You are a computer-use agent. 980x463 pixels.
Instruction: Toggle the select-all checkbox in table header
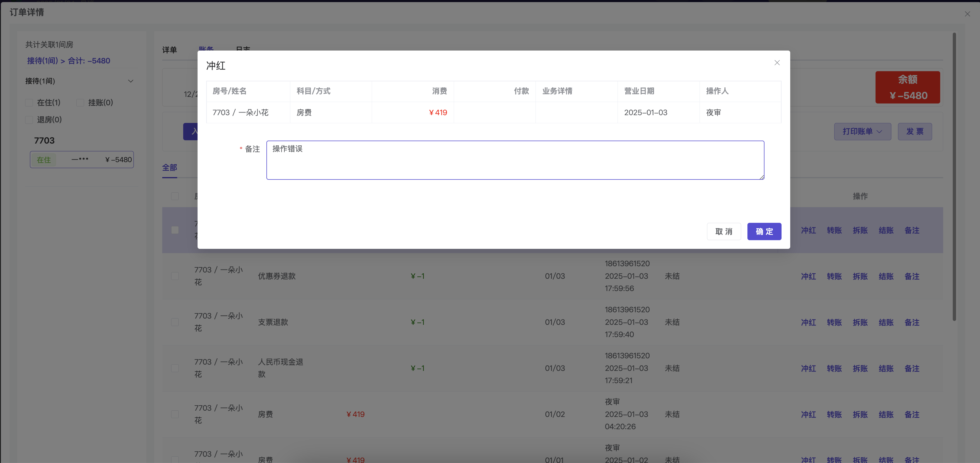pyautogui.click(x=175, y=196)
